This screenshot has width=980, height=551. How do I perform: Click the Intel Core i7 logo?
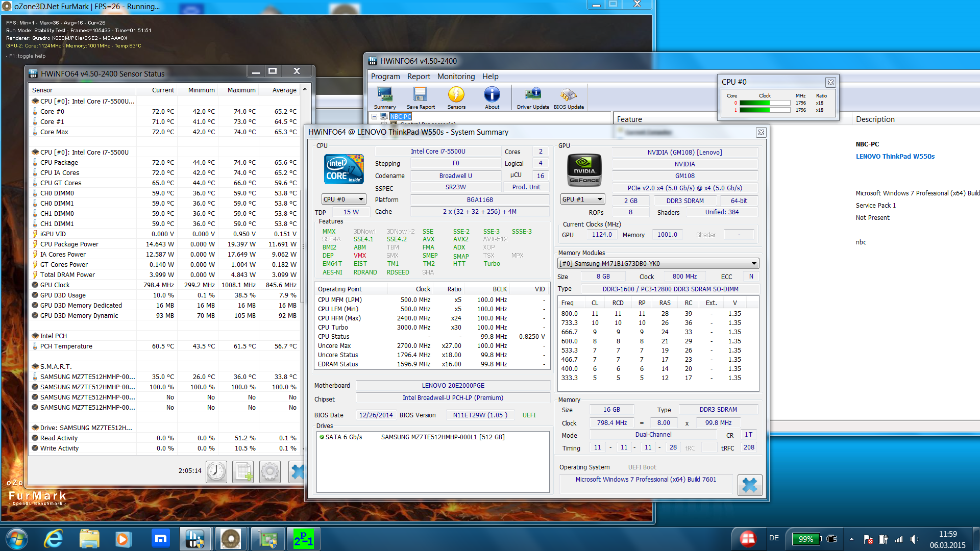coord(344,169)
